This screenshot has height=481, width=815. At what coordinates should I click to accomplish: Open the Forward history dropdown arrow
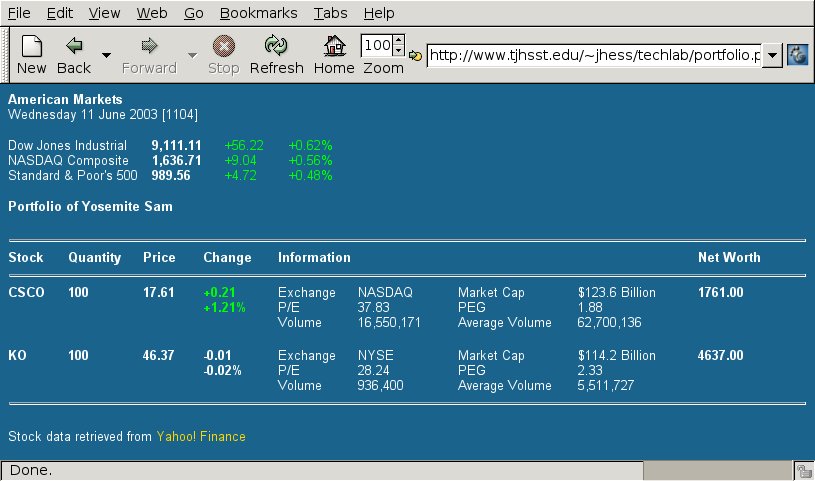[x=192, y=55]
